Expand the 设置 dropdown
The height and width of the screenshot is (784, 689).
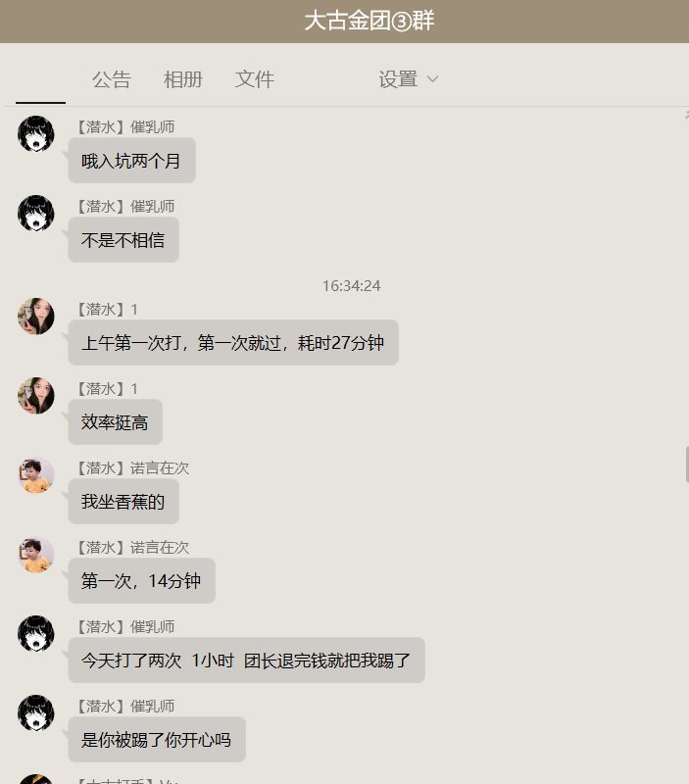(x=408, y=79)
